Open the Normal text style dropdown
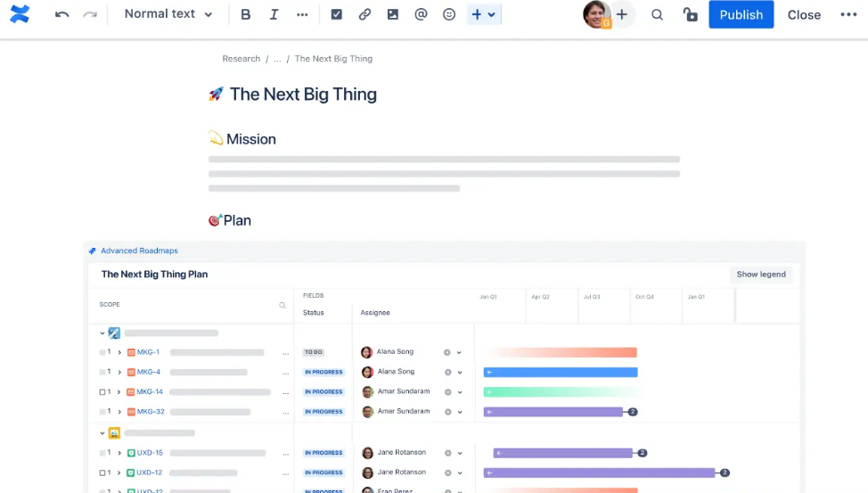Image resolution: width=868 pixels, height=493 pixels. (x=168, y=14)
